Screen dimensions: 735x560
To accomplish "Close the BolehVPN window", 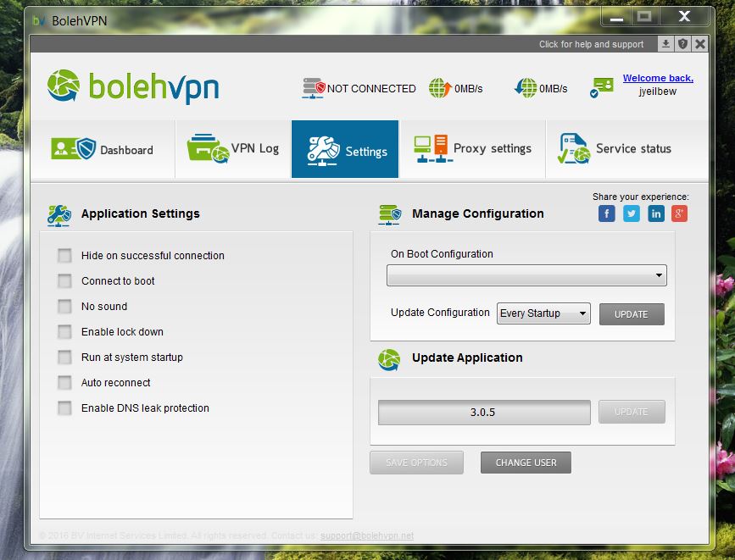I will (684, 17).
